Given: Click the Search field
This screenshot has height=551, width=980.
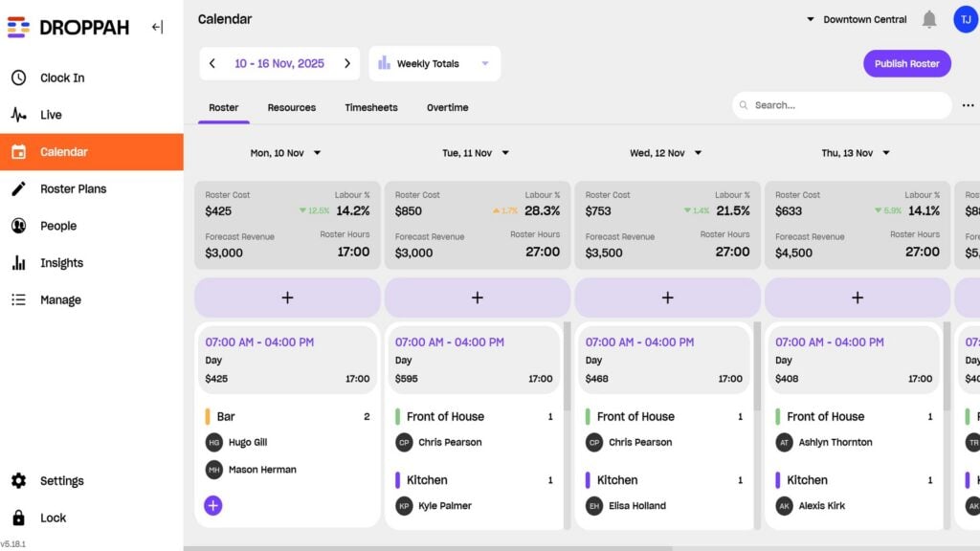Looking at the screenshot, I should 840,105.
